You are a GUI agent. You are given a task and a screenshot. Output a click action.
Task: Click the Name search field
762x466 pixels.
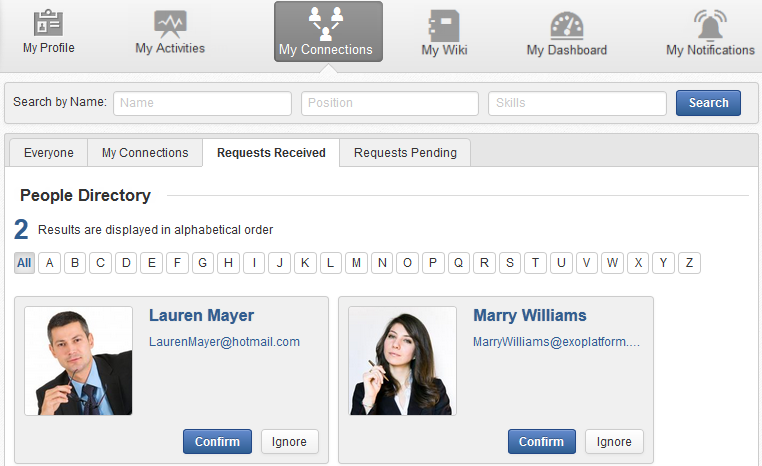coord(203,103)
